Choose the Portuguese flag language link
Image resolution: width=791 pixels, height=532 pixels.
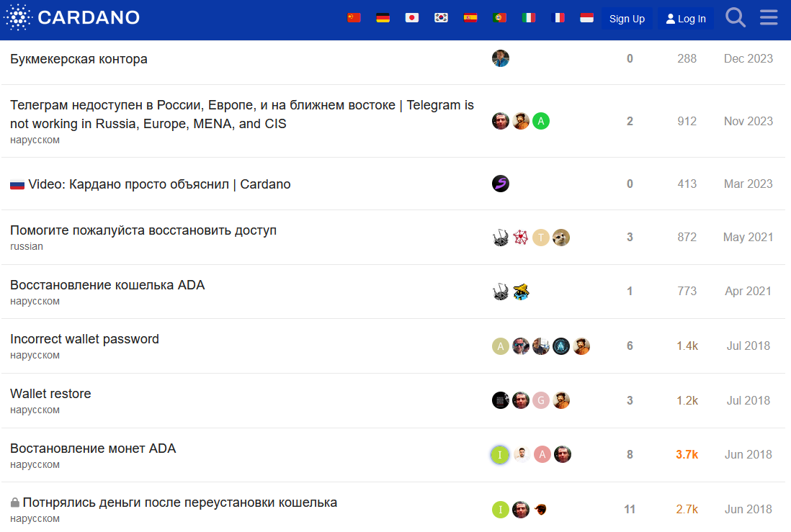point(499,18)
